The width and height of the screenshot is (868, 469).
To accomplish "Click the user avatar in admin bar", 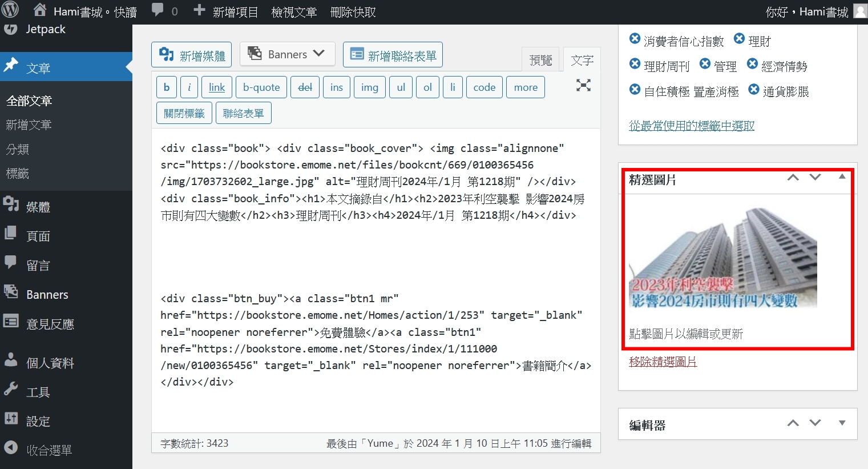I will coord(859,11).
